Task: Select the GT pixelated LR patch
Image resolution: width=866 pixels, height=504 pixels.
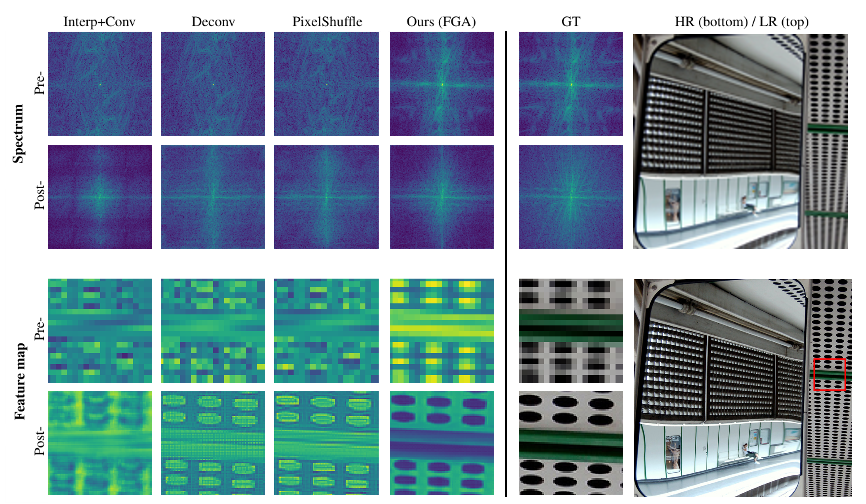Action: (x=571, y=331)
